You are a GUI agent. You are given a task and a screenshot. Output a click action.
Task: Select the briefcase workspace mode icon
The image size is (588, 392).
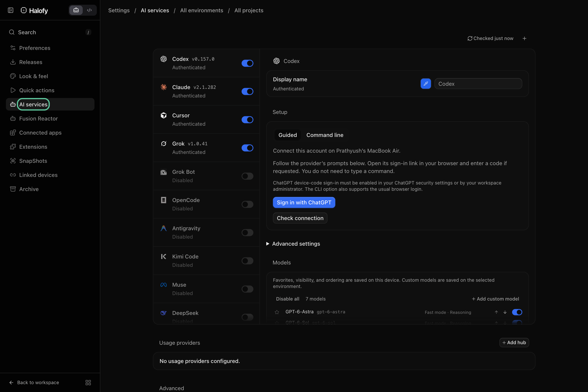[76, 10]
